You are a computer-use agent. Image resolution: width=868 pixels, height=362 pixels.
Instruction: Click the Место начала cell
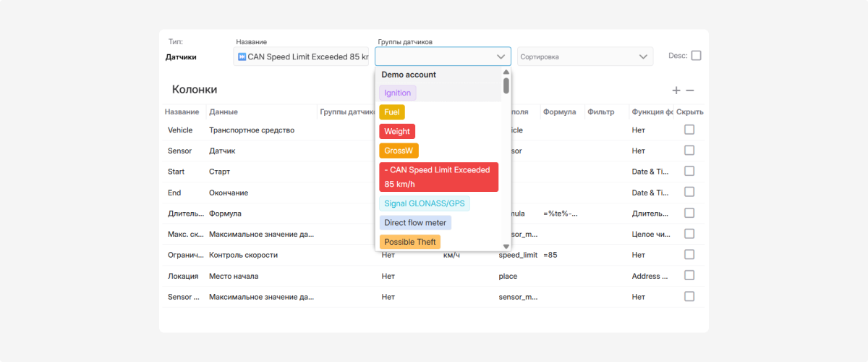click(234, 276)
